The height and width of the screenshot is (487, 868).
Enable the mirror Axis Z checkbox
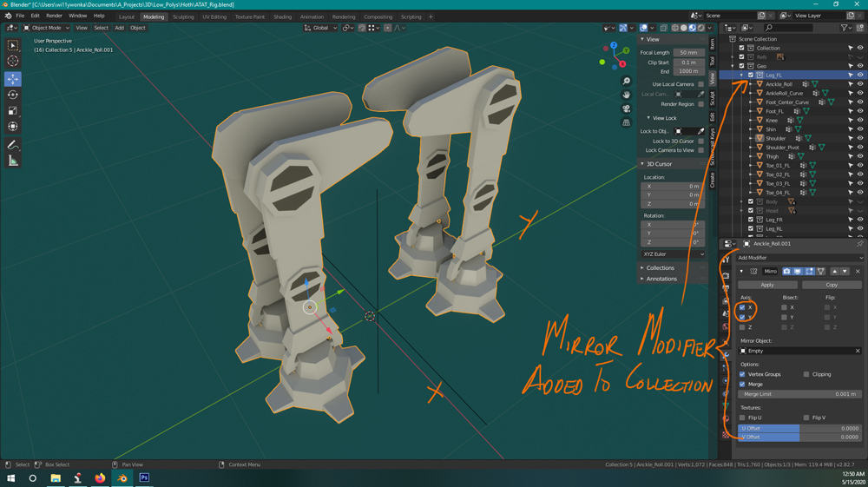click(x=742, y=327)
